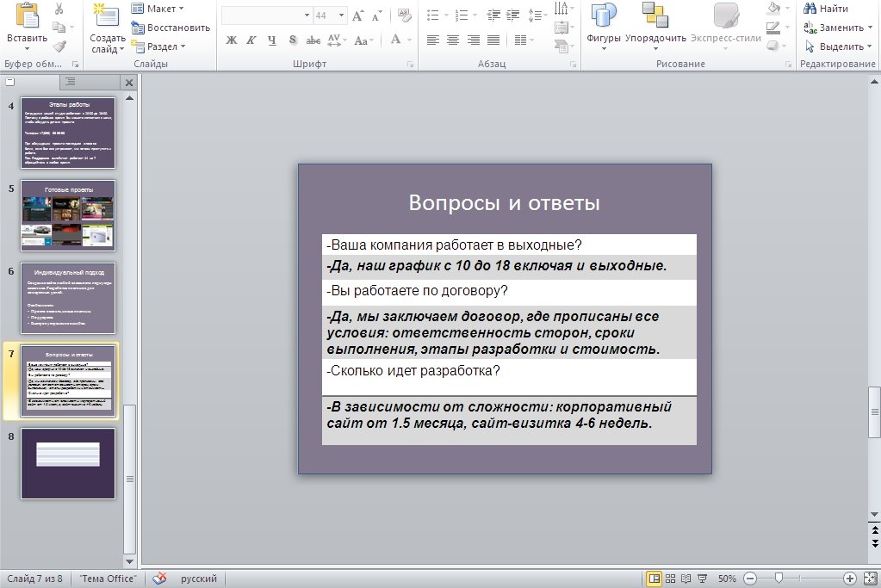Open the Shape Fill paint bucket

point(773,9)
